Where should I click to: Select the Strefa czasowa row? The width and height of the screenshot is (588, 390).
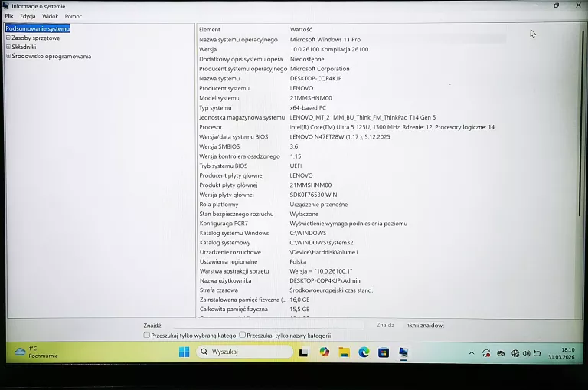pos(351,290)
